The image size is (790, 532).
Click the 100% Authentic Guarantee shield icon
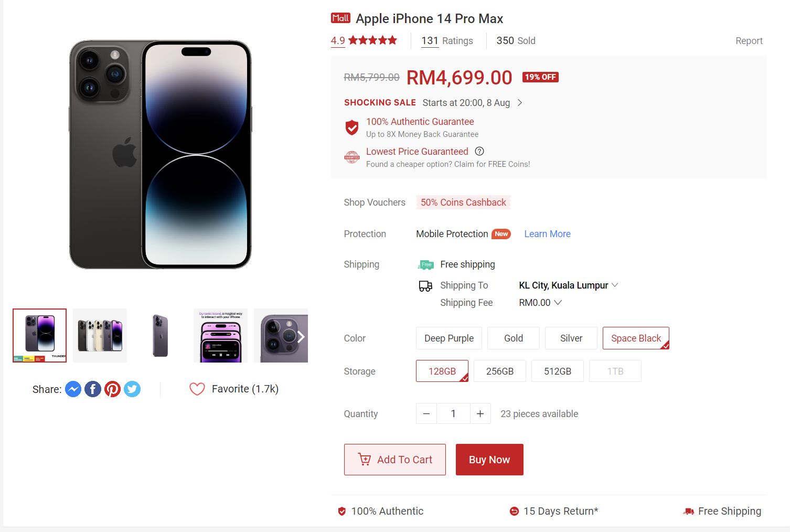pos(351,127)
